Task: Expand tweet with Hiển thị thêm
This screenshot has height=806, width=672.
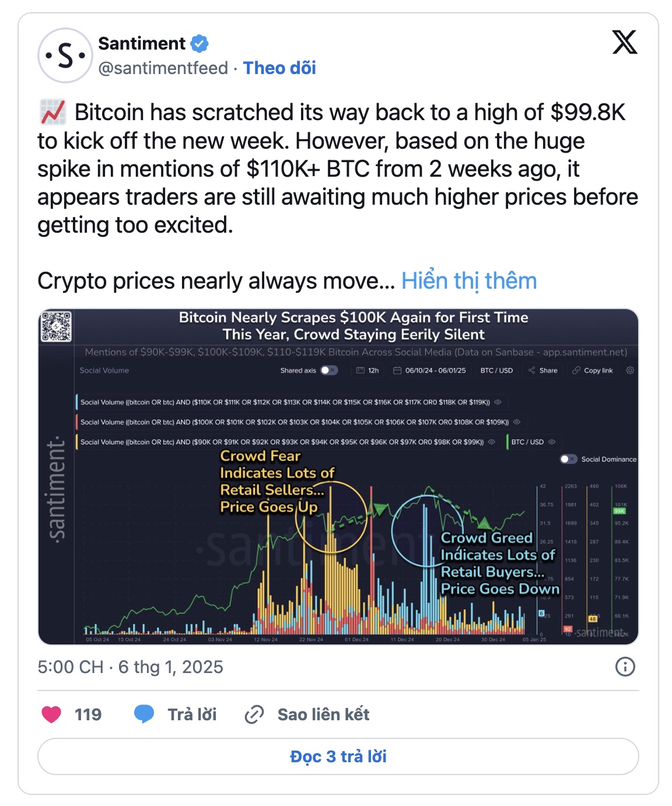Action: [469, 281]
